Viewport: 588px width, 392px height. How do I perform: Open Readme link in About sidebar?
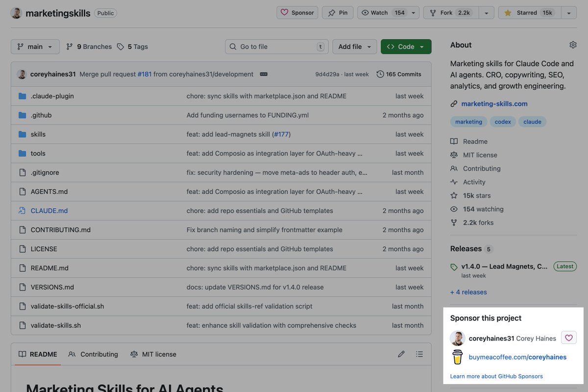coord(469,141)
